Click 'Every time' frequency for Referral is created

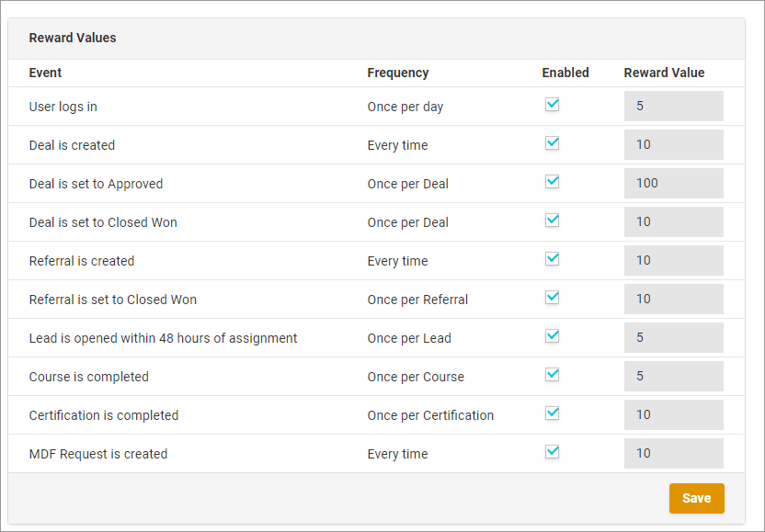pos(397,261)
